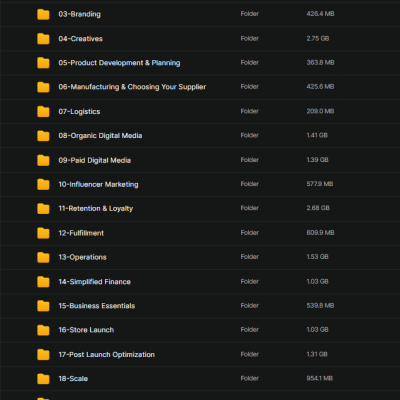This screenshot has height=400, width=400.
Task: Select 06-Manufacturing & Choosing Your Supplier name
Action: 132,87
